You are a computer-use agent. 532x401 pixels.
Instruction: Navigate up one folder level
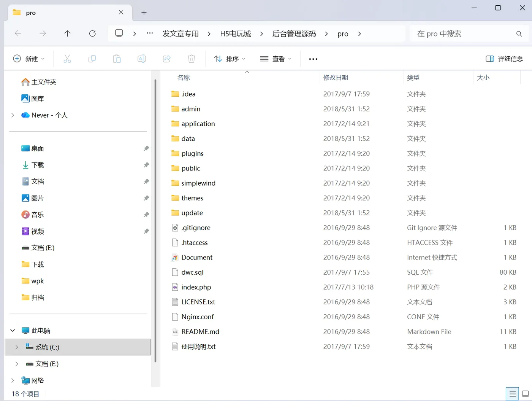[67, 33]
